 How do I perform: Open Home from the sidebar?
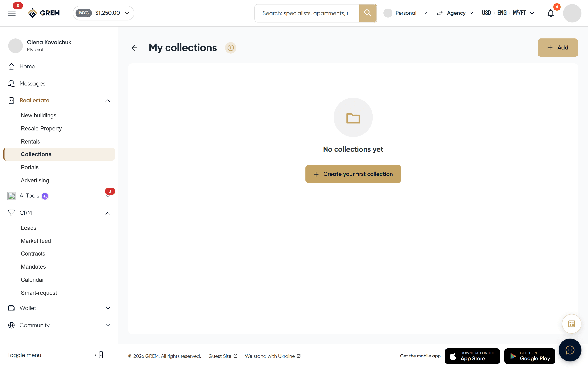pos(27,66)
